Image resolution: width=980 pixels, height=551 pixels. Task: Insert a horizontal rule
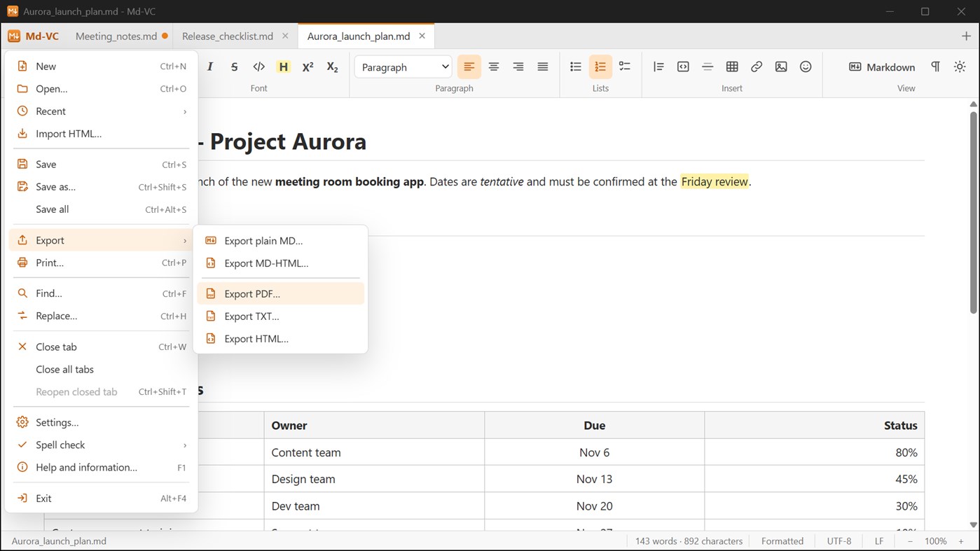pos(708,67)
